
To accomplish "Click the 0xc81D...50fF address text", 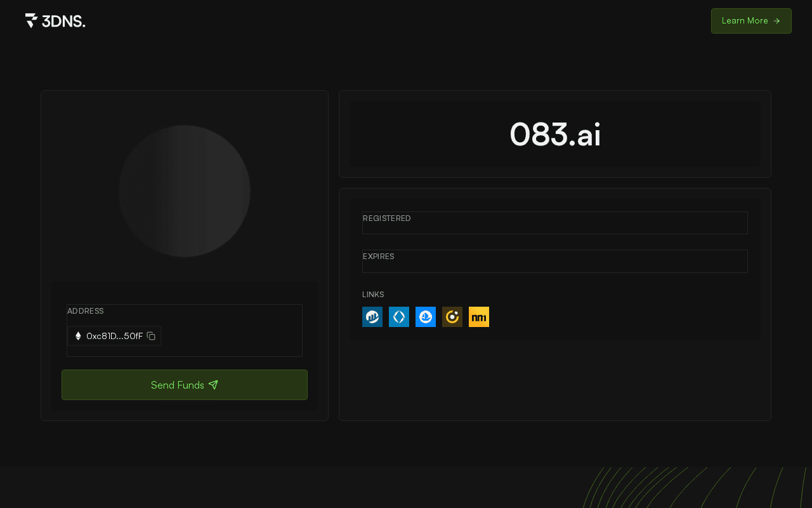I will (114, 336).
